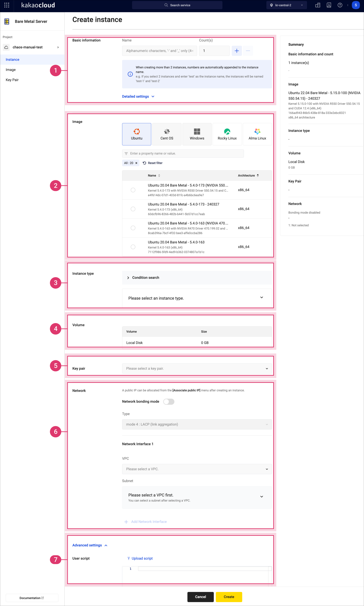Click the count increment stepper button

(237, 51)
